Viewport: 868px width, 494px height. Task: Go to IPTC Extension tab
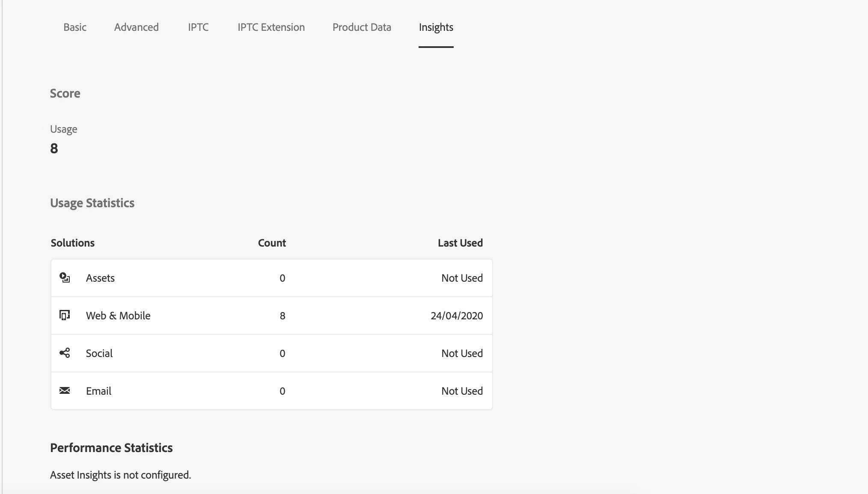pos(271,27)
